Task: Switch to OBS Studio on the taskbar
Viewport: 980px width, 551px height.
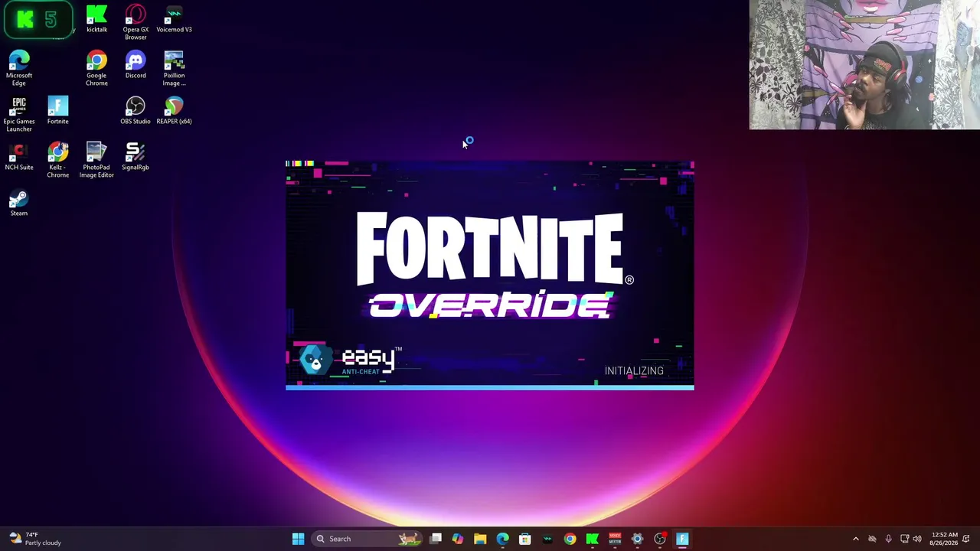Action: (660, 539)
